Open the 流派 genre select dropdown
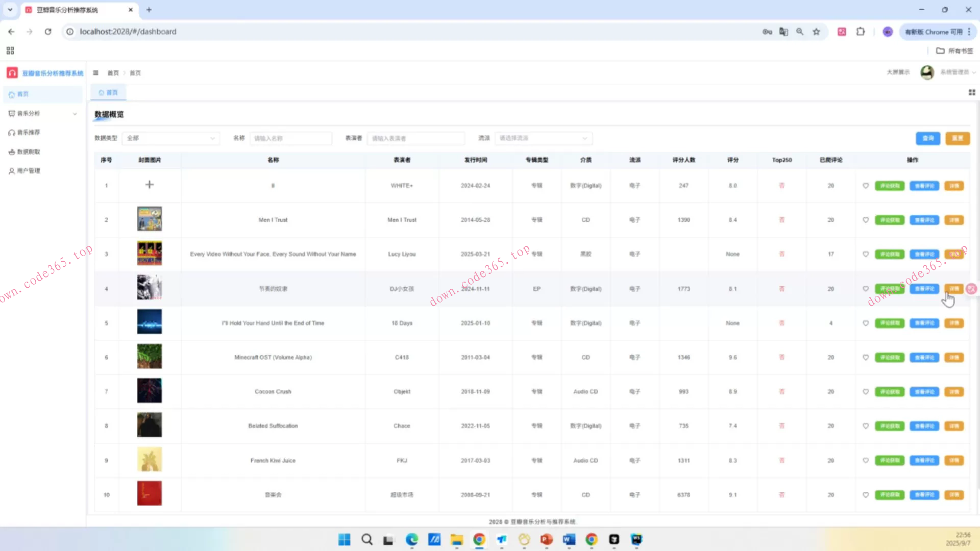980x551 pixels. (543, 138)
